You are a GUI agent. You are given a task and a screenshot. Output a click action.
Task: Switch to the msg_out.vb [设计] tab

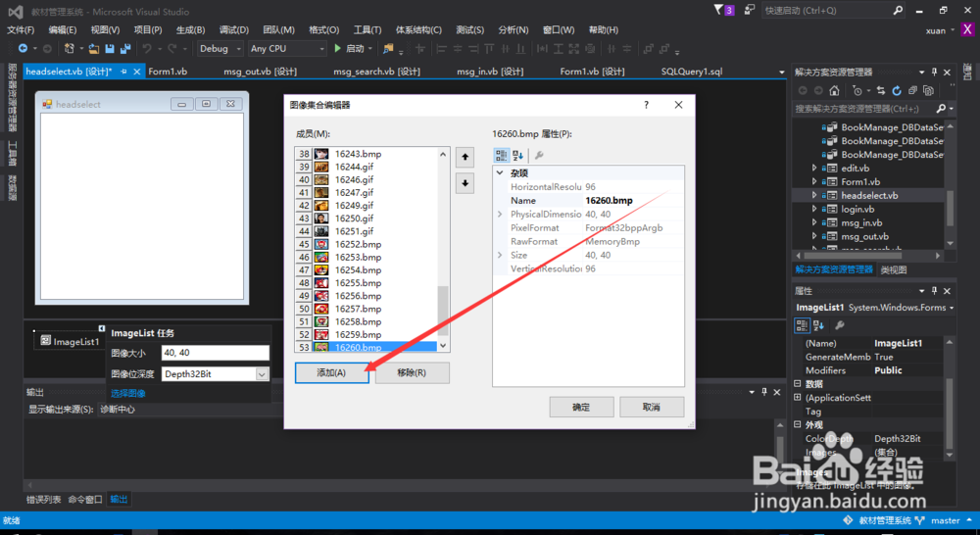point(260,72)
